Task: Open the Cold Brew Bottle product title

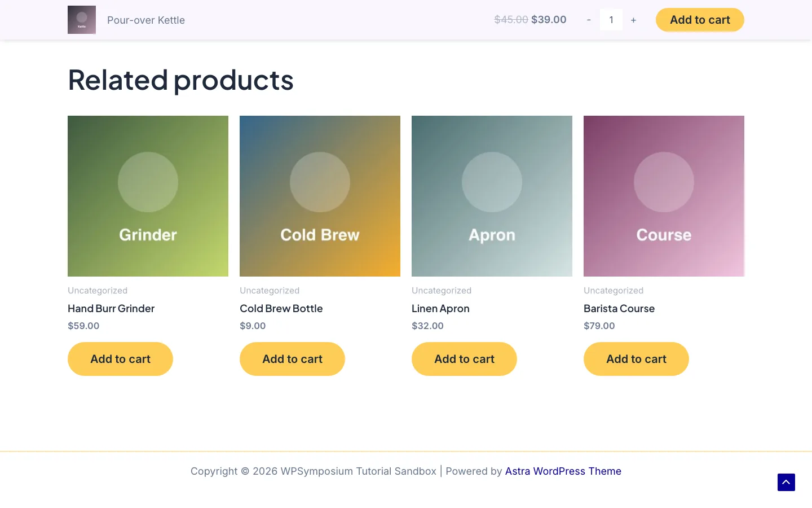Action: [x=281, y=309]
